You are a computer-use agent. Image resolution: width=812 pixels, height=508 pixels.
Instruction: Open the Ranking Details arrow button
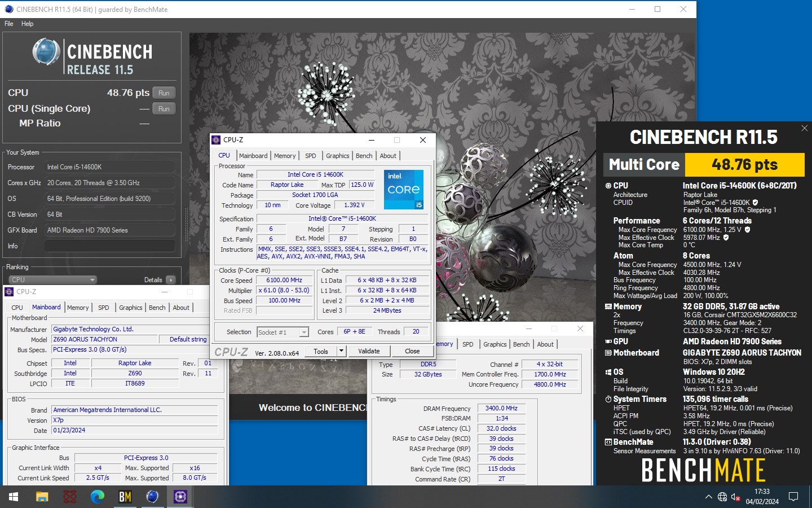point(171,279)
